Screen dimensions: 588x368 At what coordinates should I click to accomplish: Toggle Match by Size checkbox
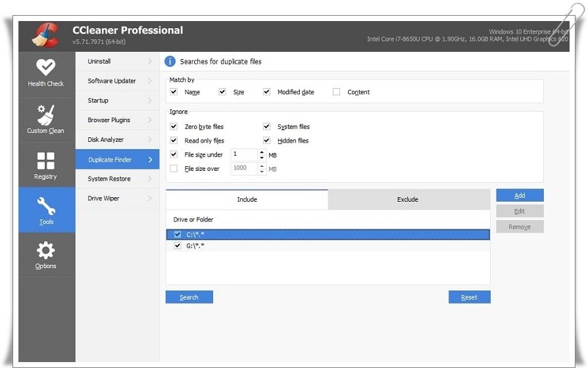[222, 91]
